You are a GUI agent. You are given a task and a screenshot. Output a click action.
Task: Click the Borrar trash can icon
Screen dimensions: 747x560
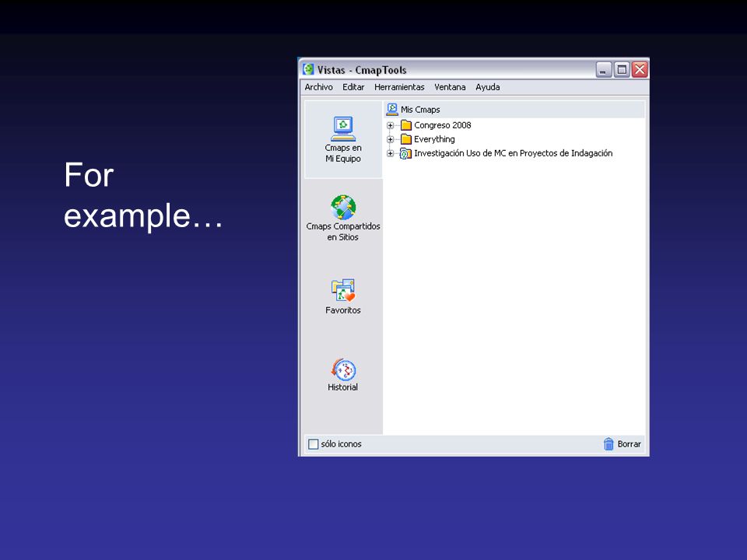pos(608,444)
